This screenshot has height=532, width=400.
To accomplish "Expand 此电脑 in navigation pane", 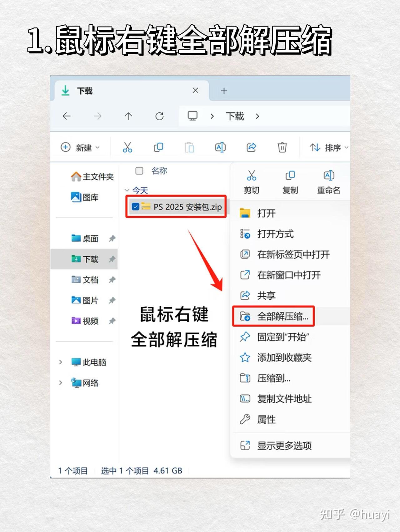I will point(61,362).
